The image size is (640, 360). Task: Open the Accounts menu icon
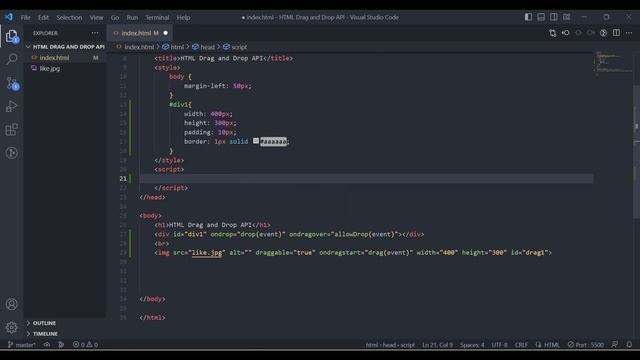12,304
